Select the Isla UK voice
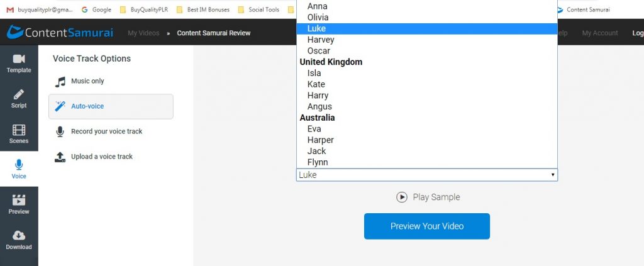The width and height of the screenshot is (644, 266). (427, 73)
